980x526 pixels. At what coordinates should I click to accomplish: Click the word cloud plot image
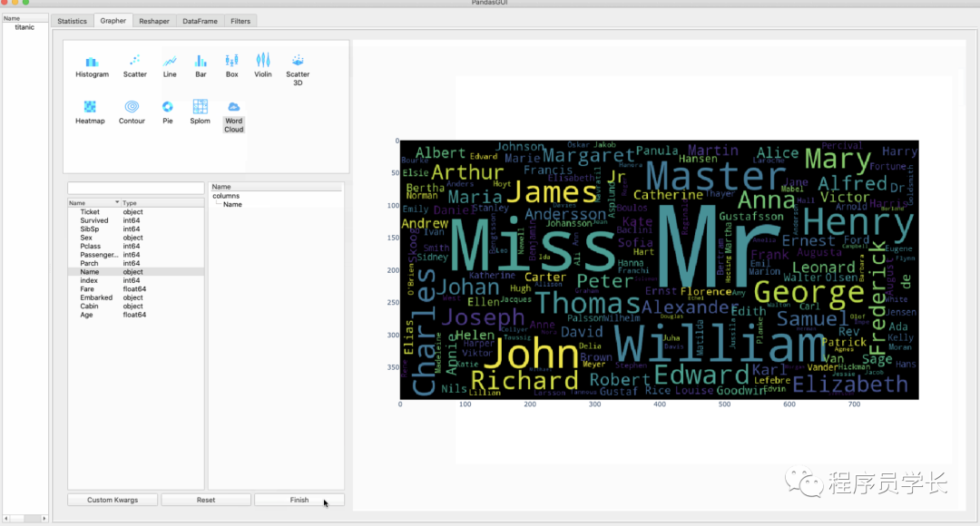coord(660,270)
